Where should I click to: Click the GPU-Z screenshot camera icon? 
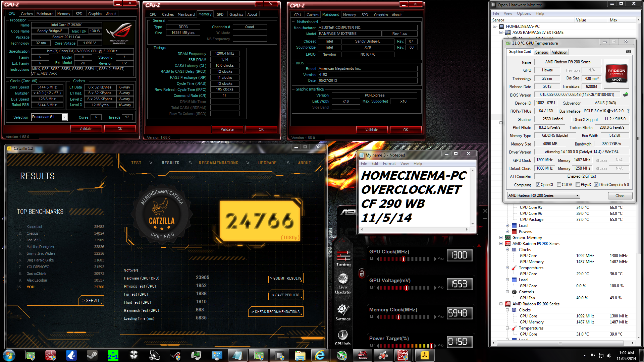pyautogui.click(x=628, y=52)
